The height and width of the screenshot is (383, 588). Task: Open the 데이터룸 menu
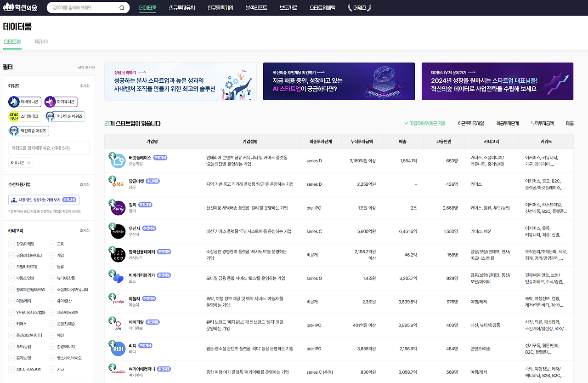[x=148, y=8]
